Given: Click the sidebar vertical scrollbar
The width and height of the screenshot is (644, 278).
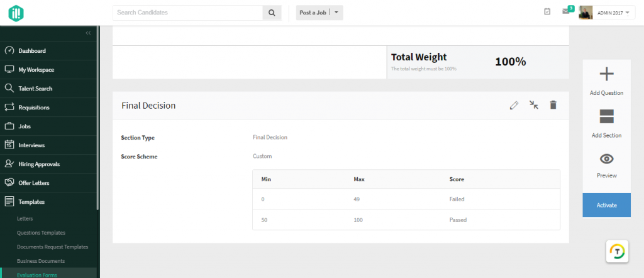Looking at the screenshot, I should (x=97, y=118).
